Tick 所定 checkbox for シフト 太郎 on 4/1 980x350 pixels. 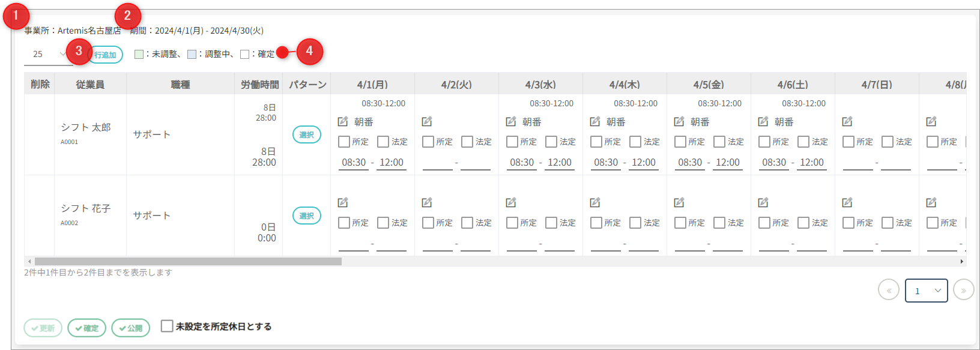tap(344, 142)
